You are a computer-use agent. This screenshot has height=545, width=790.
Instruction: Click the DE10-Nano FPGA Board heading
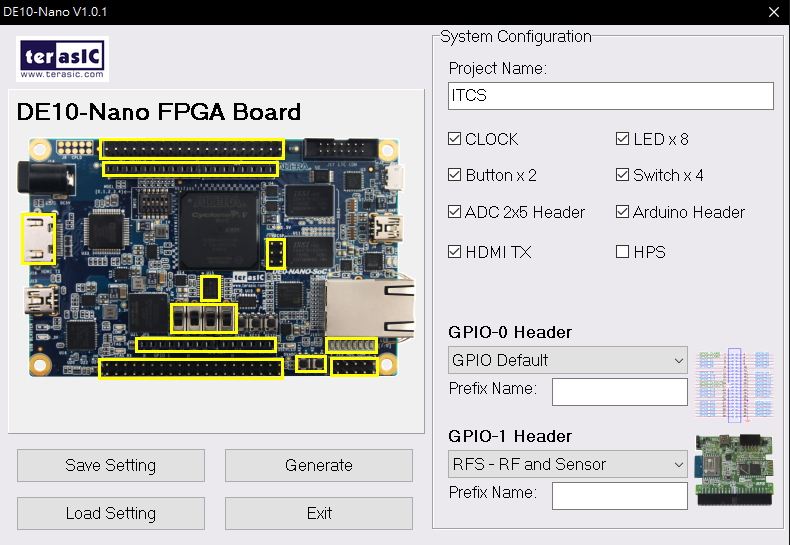click(x=159, y=112)
